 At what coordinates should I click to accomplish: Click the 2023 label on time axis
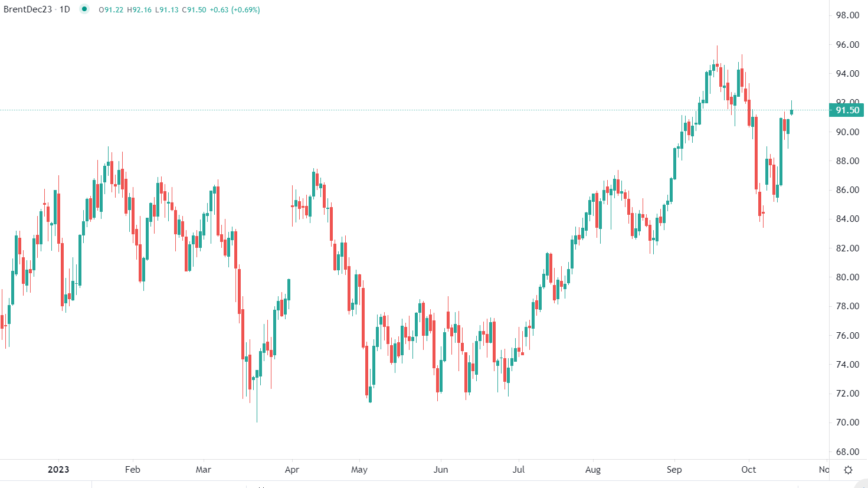(x=58, y=470)
